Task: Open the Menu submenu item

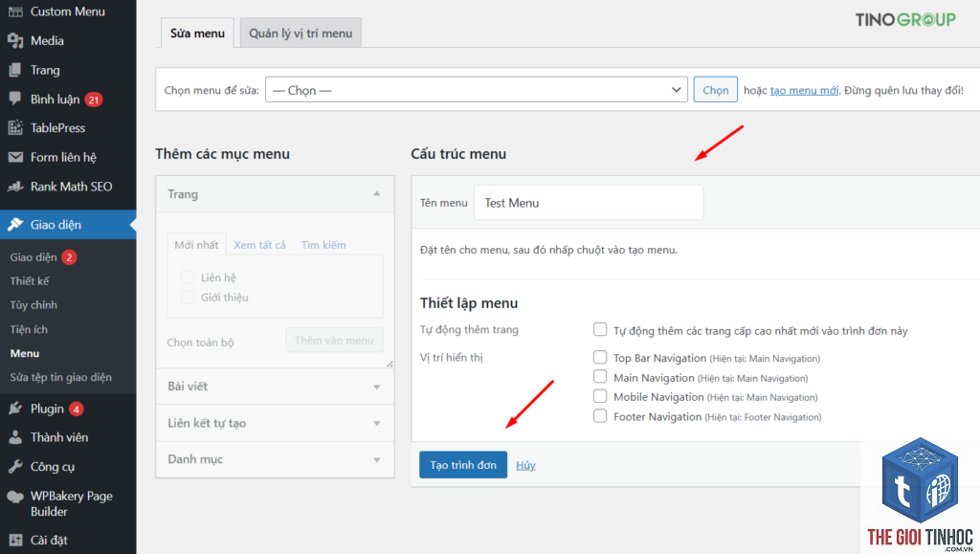Action: pos(25,353)
